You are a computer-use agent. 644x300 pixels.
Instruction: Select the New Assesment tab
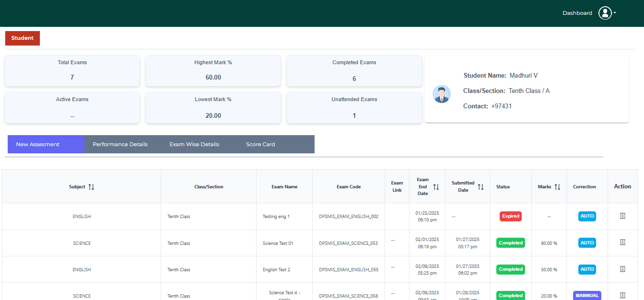[38, 144]
